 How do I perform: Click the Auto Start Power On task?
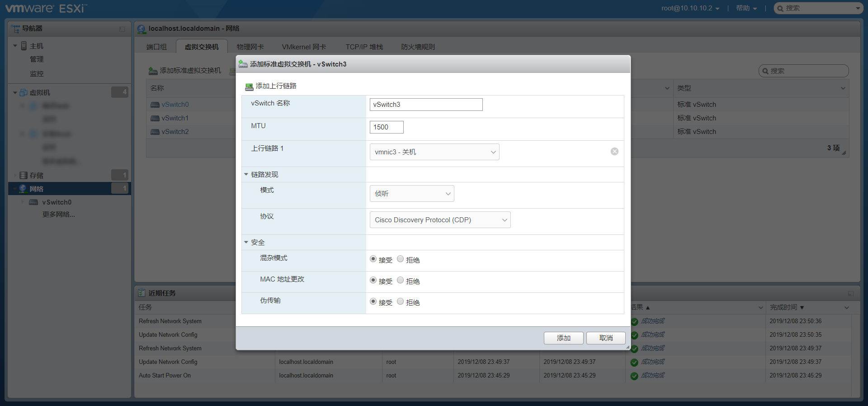pos(165,376)
